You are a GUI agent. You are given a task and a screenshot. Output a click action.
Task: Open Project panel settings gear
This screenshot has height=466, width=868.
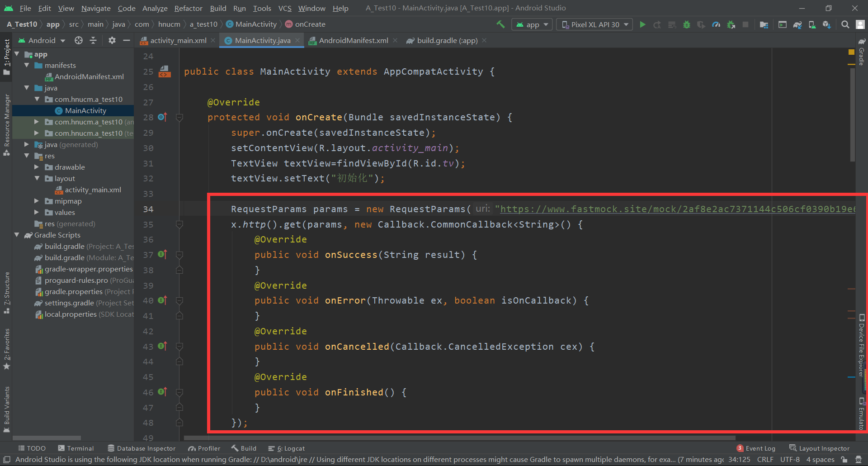click(112, 40)
